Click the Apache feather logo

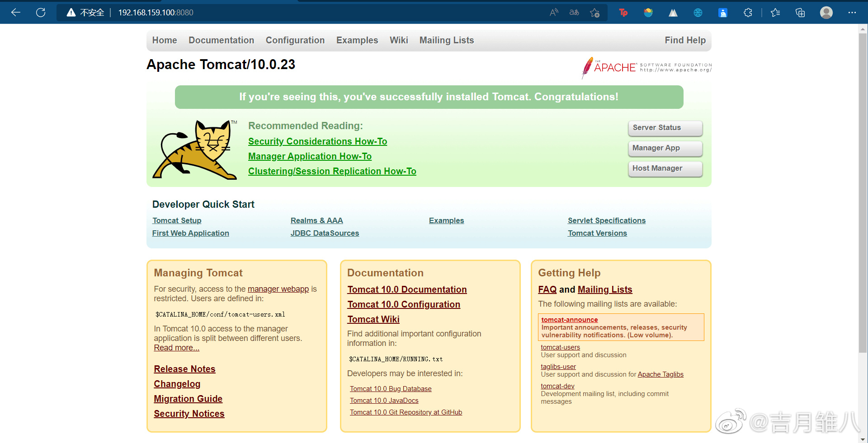(x=646, y=68)
